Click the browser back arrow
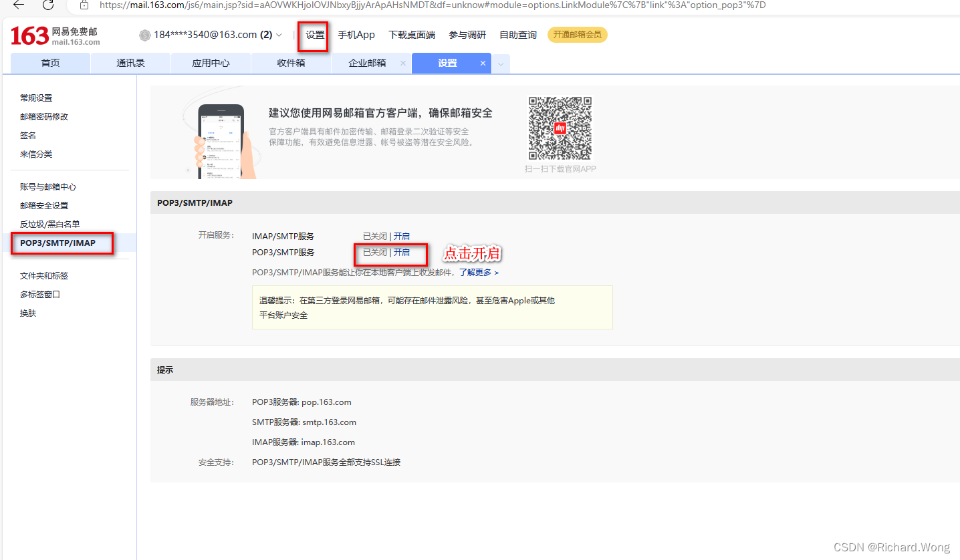Image resolution: width=960 pixels, height=560 pixels. pos(18,5)
